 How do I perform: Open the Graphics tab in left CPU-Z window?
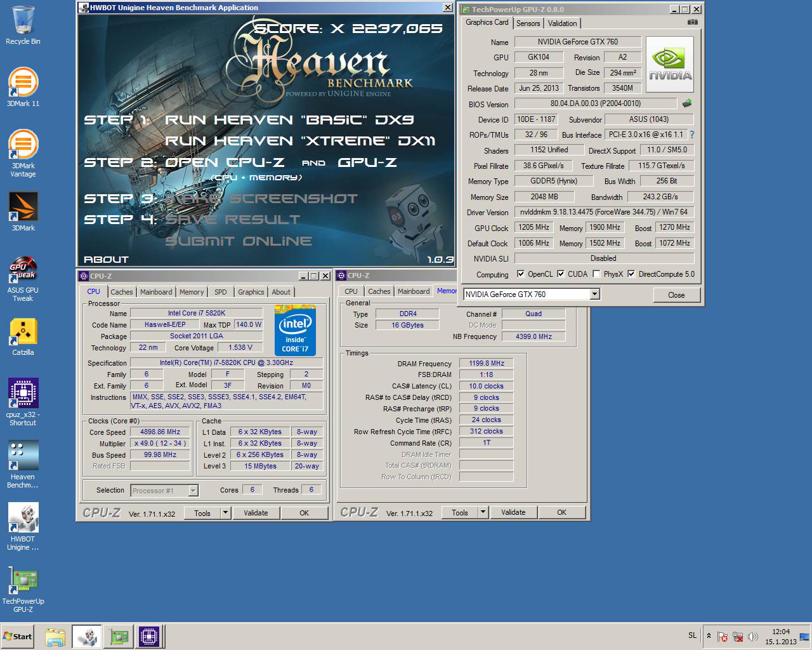coord(251,292)
